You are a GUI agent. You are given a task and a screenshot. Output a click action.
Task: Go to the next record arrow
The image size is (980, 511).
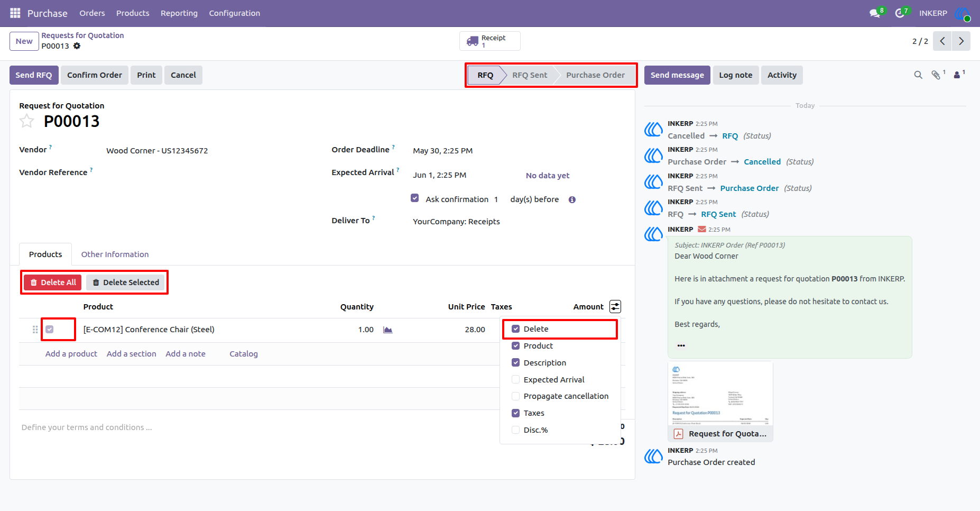point(961,41)
